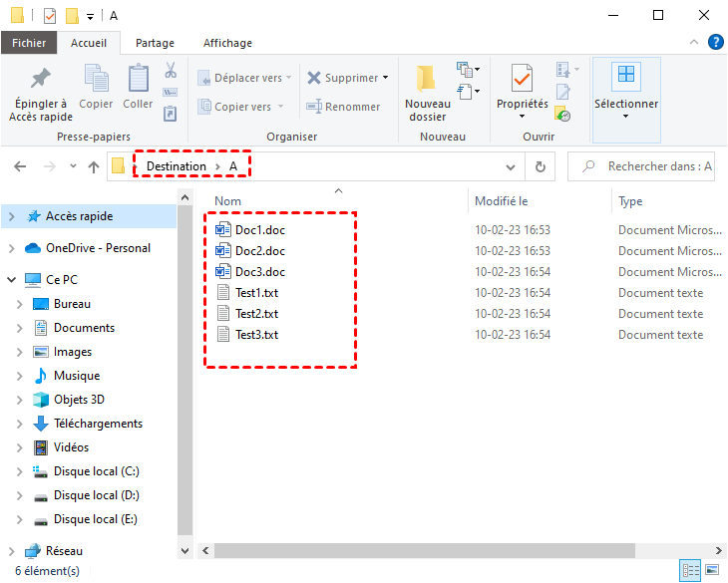Select the Test1.txt text file icon
Screen dimensions: 728x583
[223, 292]
